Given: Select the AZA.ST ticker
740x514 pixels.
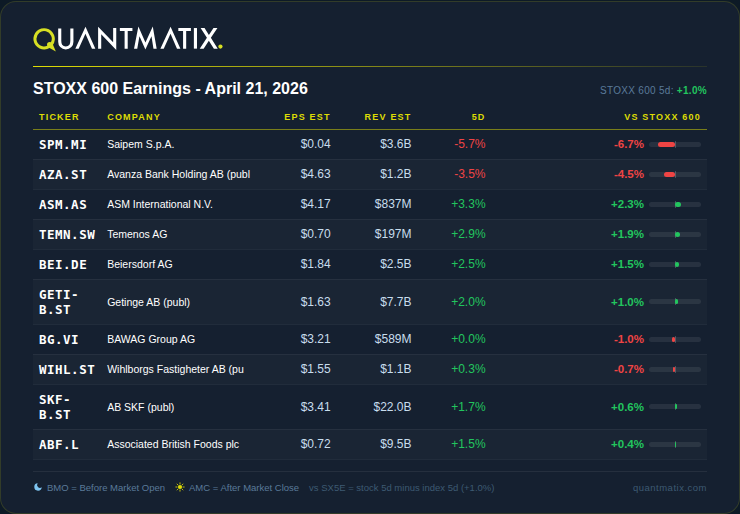Looking at the screenshot, I should [x=63, y=175].
